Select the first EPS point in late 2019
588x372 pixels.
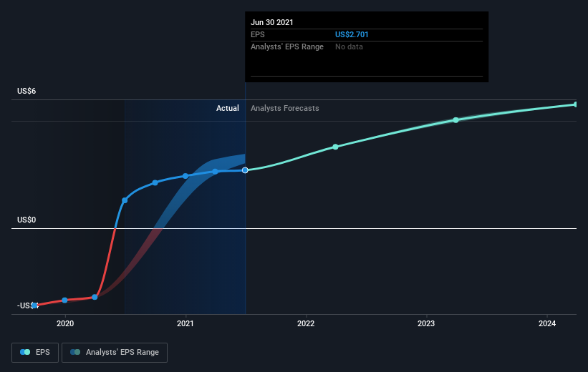click(x=34, y=305)
